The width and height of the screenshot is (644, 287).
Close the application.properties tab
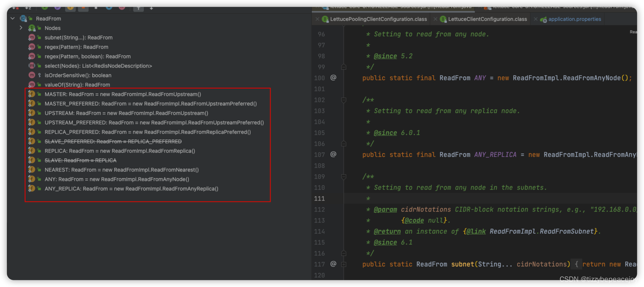535,19
